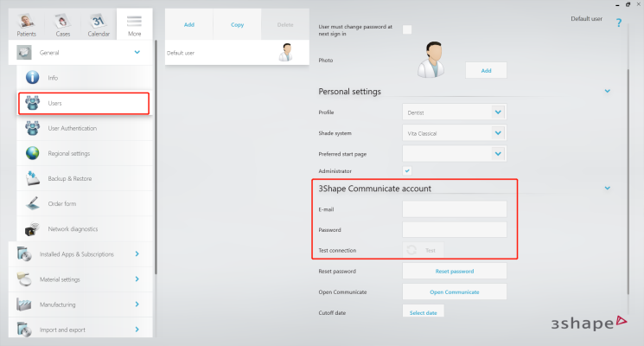
Task: Expand Installed Apps & Subscriptions arrow
Action: click(x=137, y=254)
